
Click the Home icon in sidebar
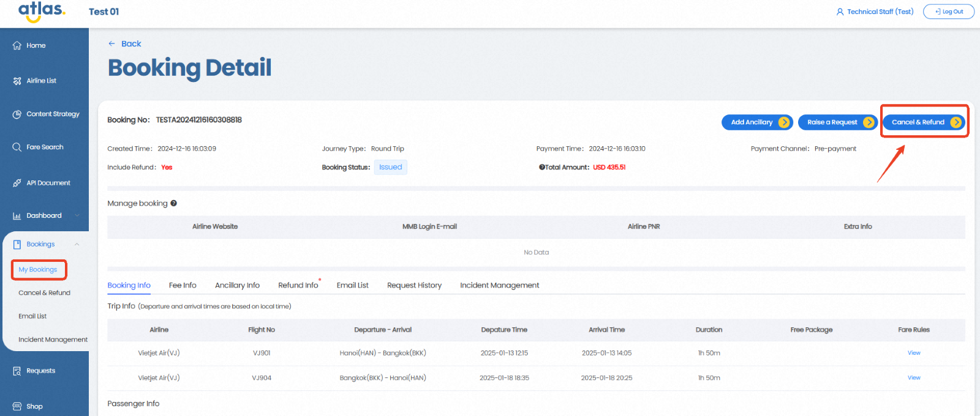[17, 46]
